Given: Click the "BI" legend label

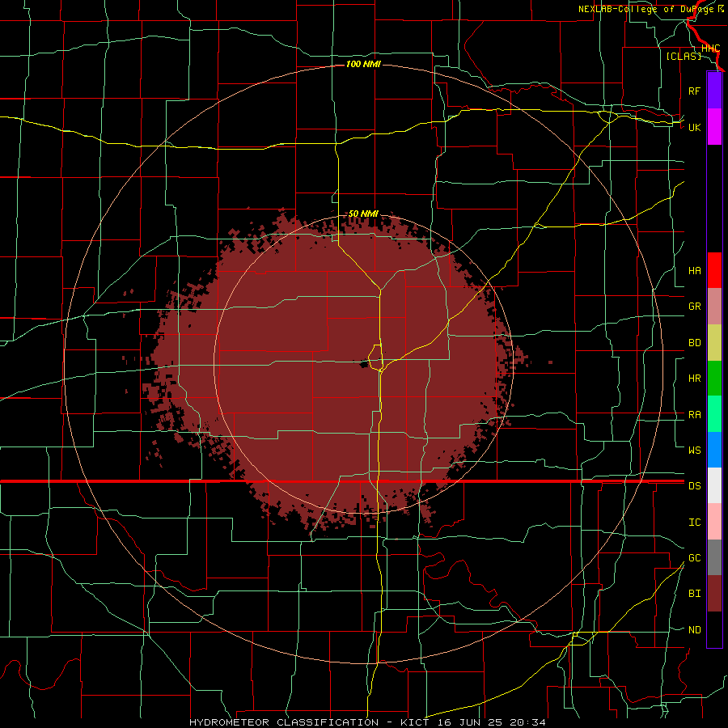Looking at the screenshot, I should pos(694,594).
